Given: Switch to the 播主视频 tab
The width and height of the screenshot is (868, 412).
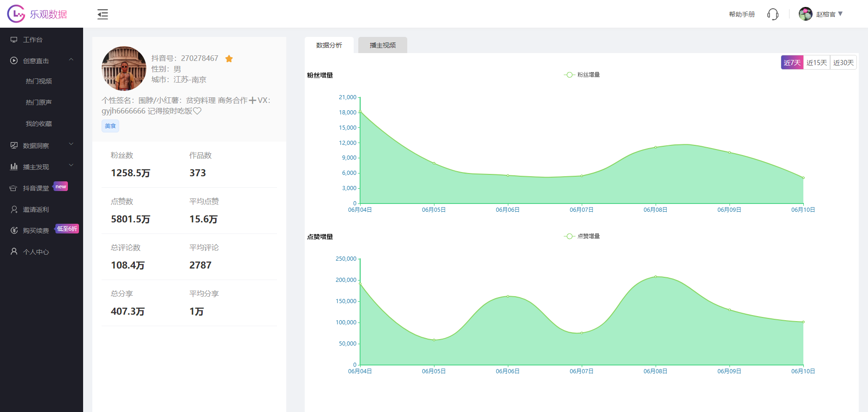Looking at the screenshot, I should pos(383,45).
